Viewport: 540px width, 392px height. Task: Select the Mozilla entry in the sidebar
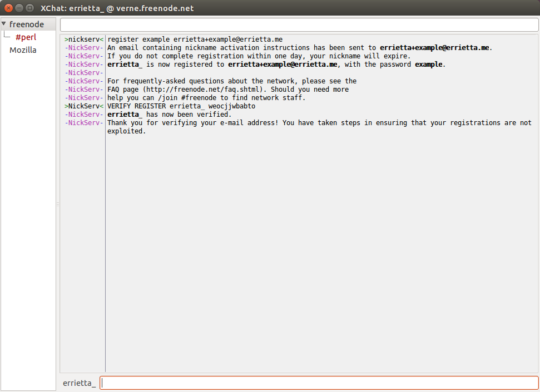[23, 50]
